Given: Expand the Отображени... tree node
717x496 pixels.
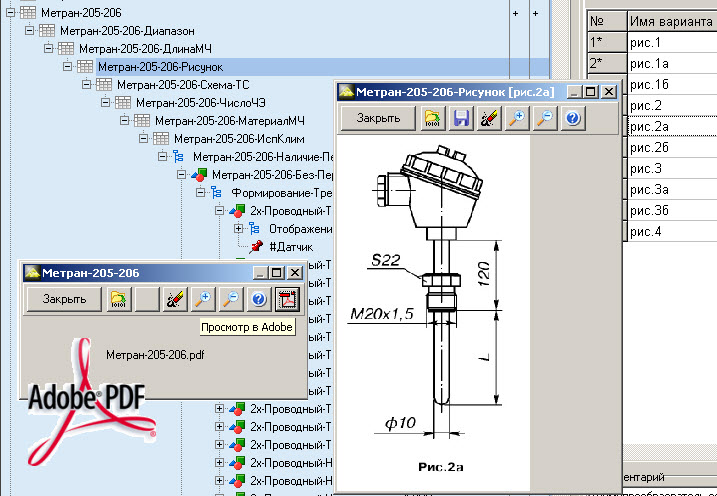Looking at the screenshot, I should (240, 229).
